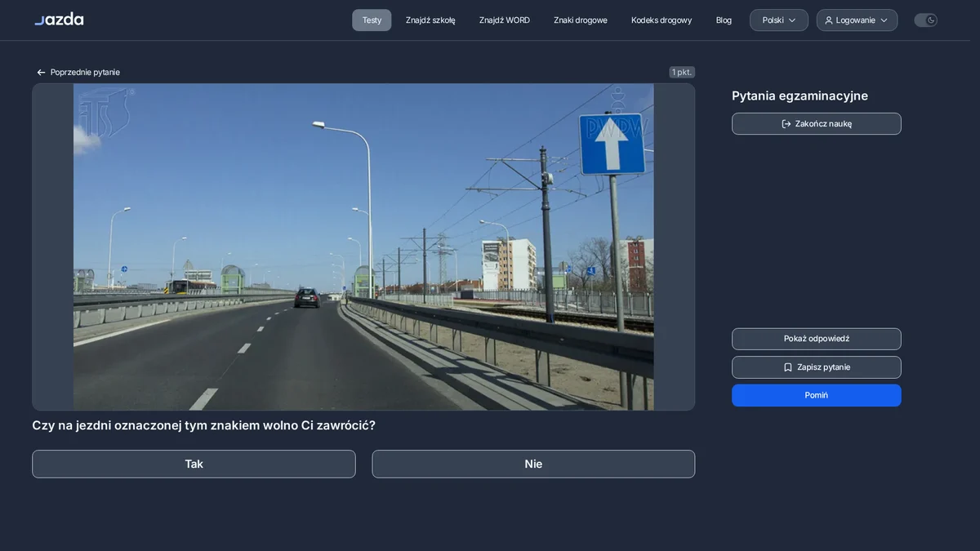The width and height of the screenshot is (980, 551).
Task: Click Zakończ naukę button
Action: point(817,124)
